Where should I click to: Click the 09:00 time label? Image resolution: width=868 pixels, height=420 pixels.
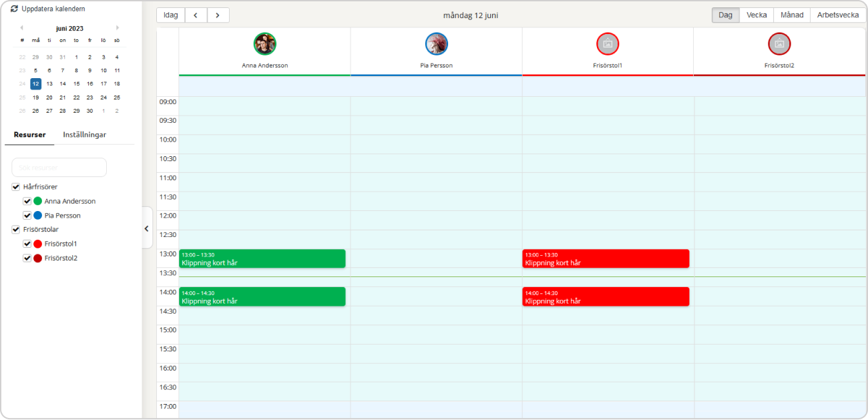(x=168, y=102)
